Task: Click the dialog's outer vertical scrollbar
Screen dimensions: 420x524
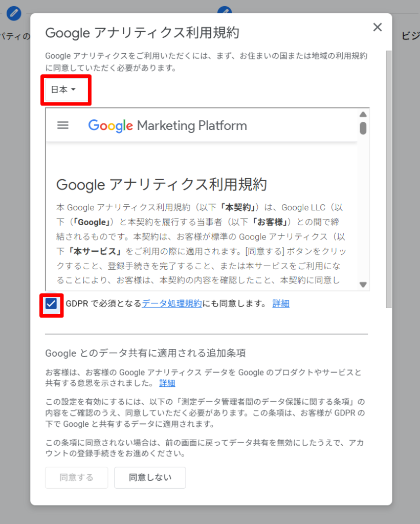Action: pyautogui.click(x=389, y=179)
